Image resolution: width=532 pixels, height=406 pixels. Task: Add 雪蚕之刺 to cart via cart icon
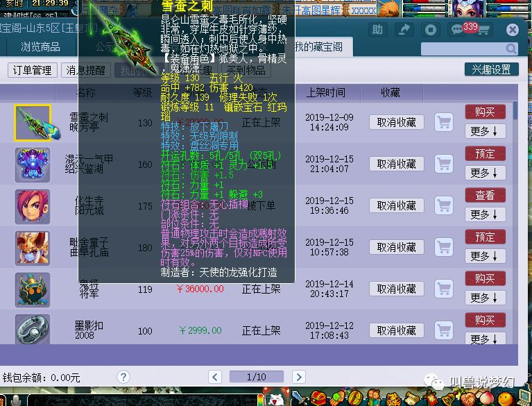click(444, 122)
